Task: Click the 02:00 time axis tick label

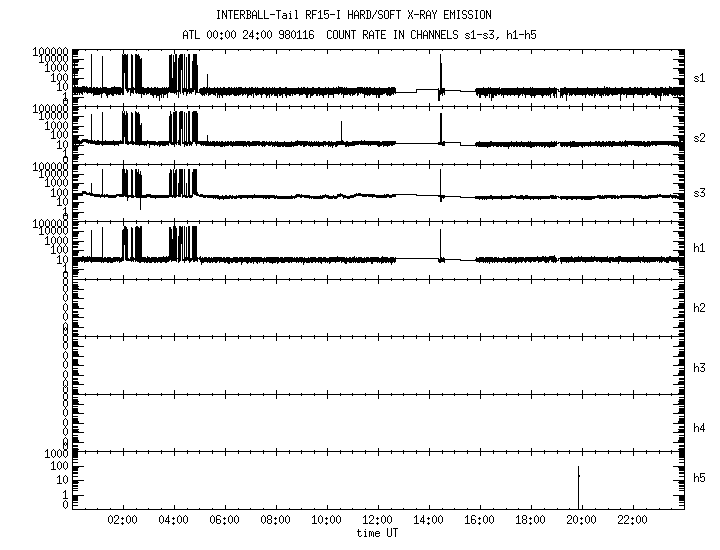Action: click(x=123, y=521)
